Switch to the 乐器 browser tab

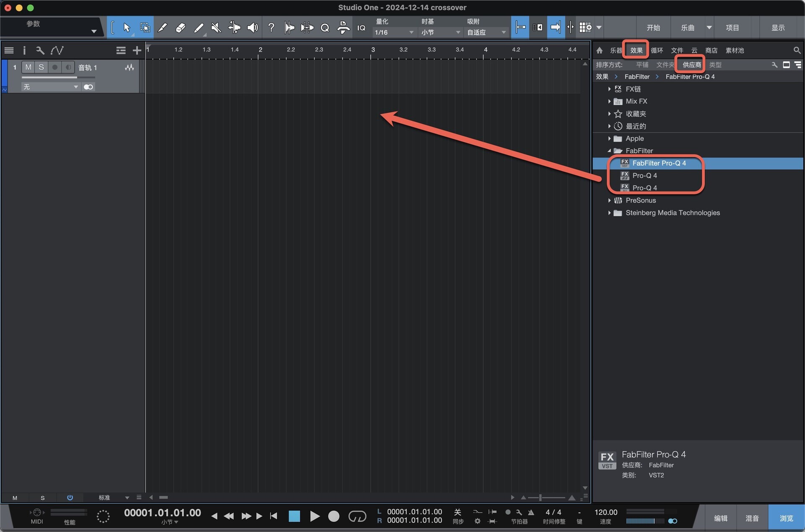pyautogui.click(x=616, y=50)
